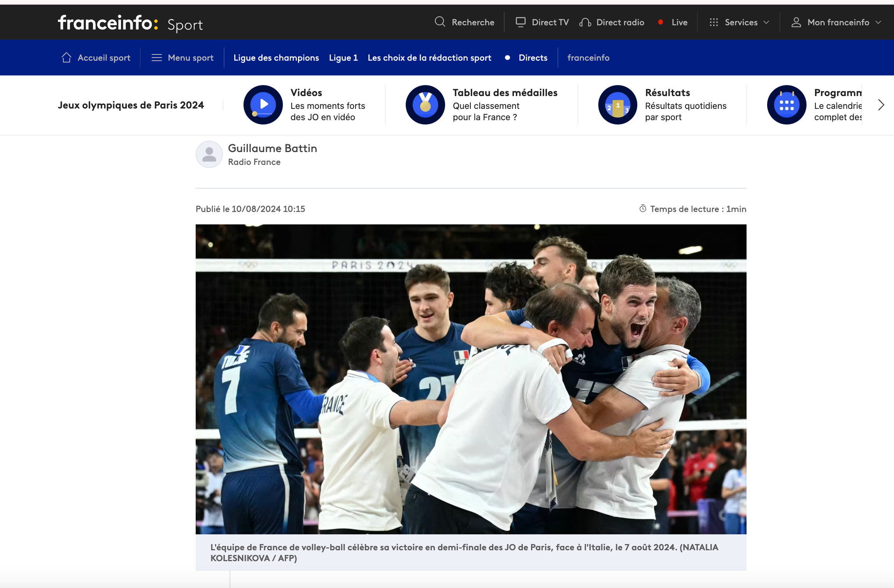Click the red Live dot indicator

click(661, 22)
